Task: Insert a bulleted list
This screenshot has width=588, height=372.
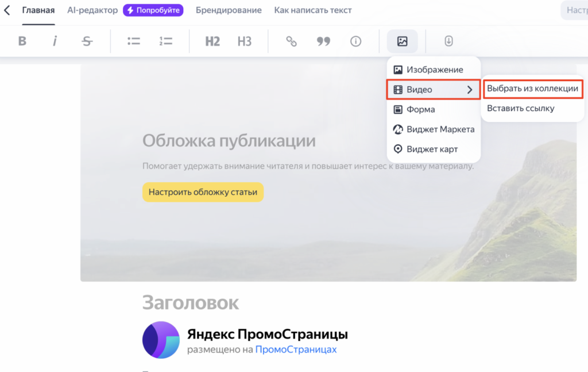Action: (133, 41)
